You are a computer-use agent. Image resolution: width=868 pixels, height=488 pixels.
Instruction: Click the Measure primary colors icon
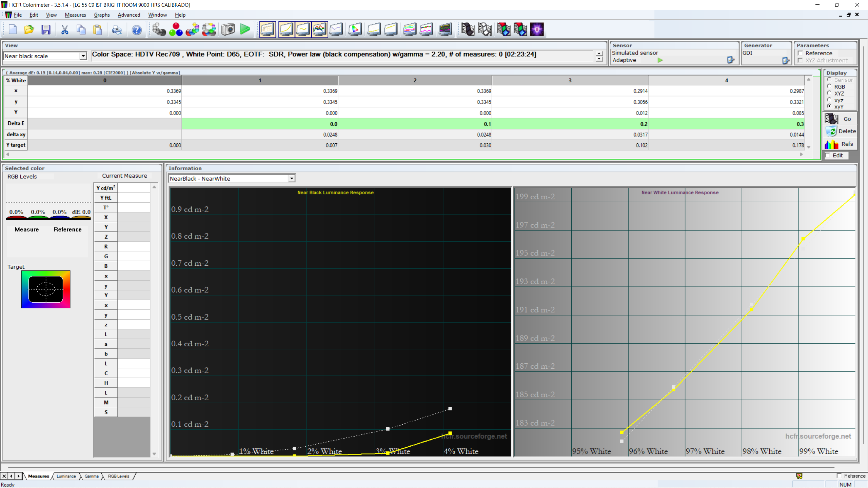pos(176,30)
